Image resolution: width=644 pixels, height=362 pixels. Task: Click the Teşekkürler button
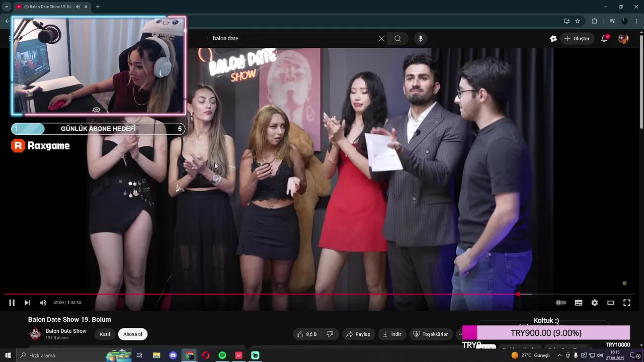coord(431,334)
